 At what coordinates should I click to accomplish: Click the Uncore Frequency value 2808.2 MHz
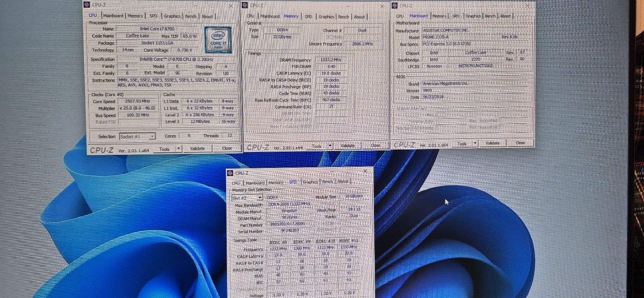362,44
